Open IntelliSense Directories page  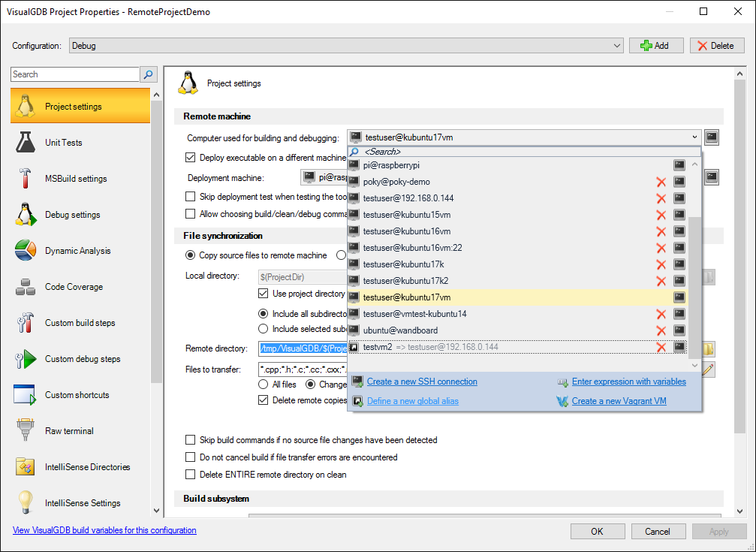pyautogui.click(x=80, y=467)
